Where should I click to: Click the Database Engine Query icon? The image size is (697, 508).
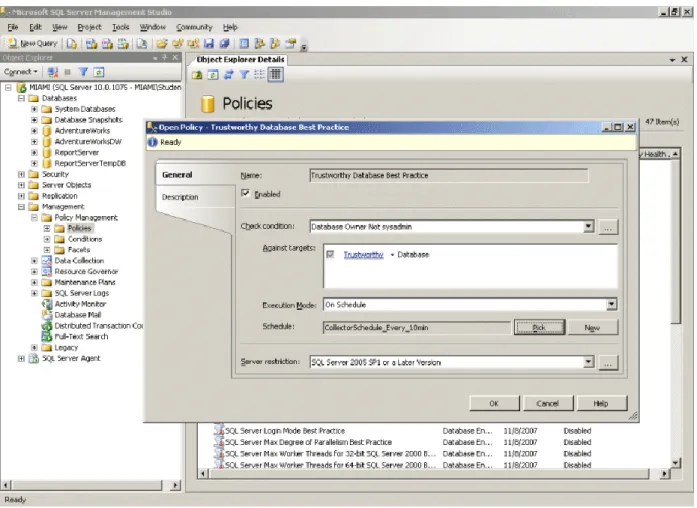(x=72, y=43)
